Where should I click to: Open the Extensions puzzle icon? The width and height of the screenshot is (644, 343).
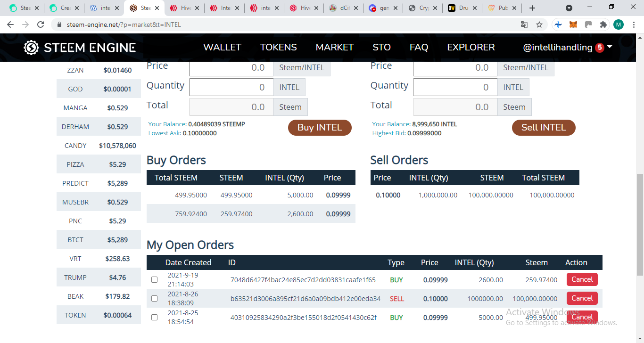click(x=603, y=24)
